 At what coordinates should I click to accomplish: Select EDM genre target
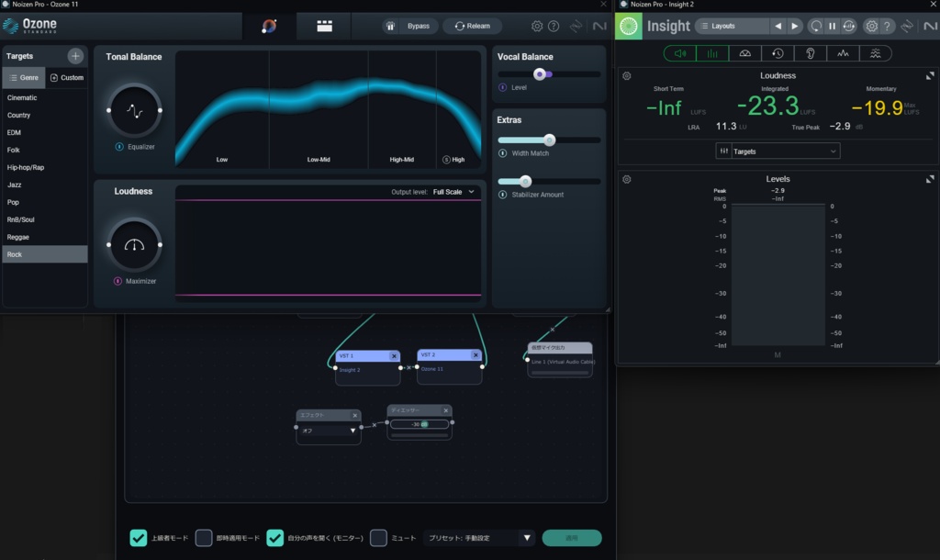point(45,132)
